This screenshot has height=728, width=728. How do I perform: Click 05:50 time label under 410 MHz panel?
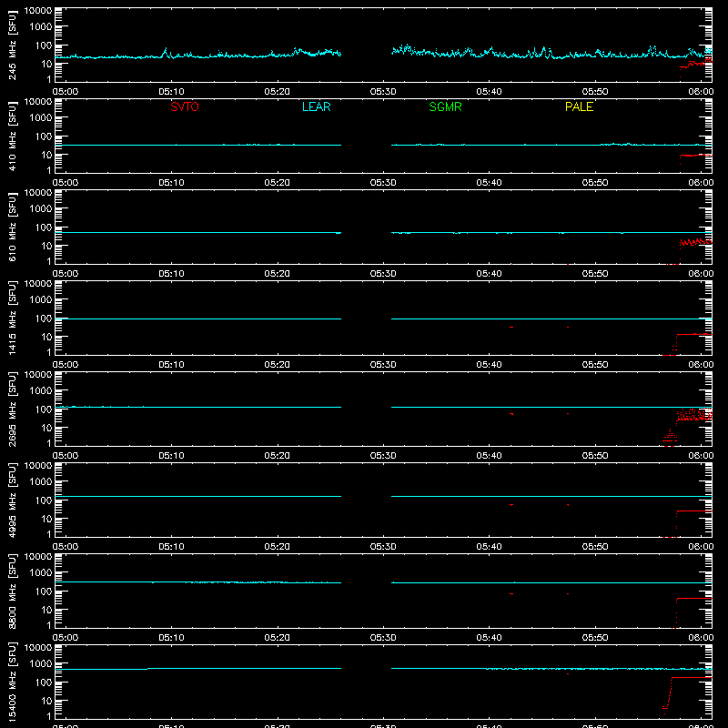point(595,183)
